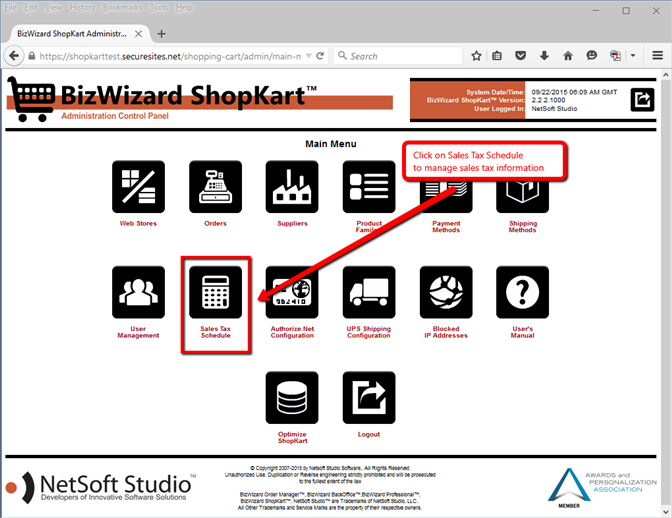Click the address bar URL field
The image size is (672, 518).
click(170, 56)
